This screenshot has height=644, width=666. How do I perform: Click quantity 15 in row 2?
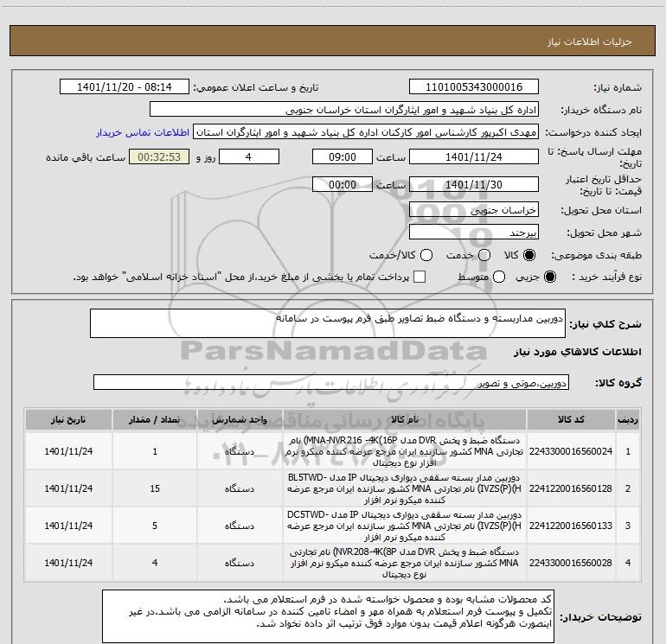click(155, 488)
